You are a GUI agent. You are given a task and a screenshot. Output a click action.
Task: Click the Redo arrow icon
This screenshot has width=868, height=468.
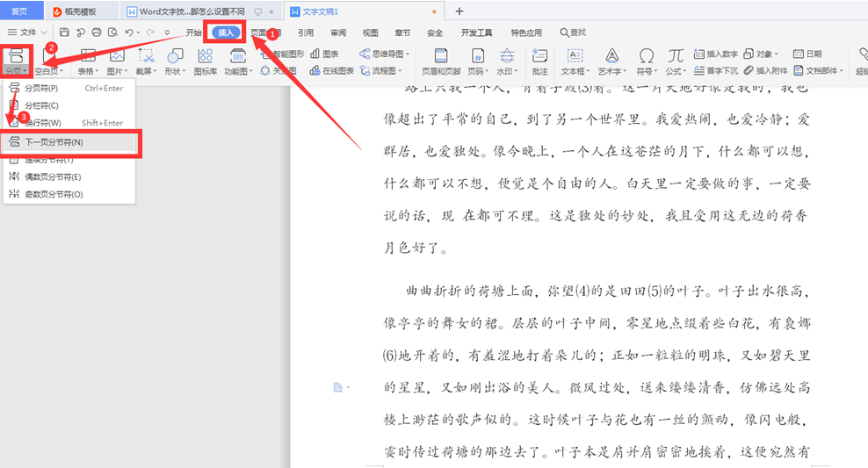(x=150, y=32)
